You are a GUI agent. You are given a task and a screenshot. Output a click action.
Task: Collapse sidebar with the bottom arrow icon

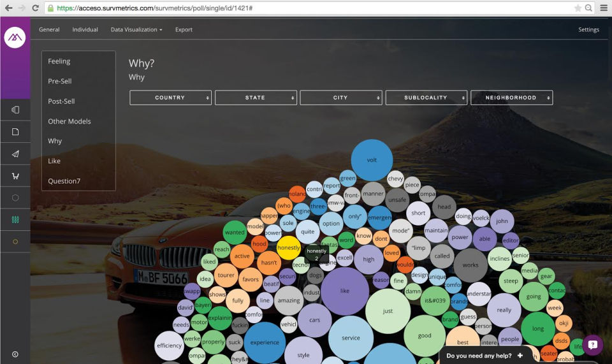(15, 354)
